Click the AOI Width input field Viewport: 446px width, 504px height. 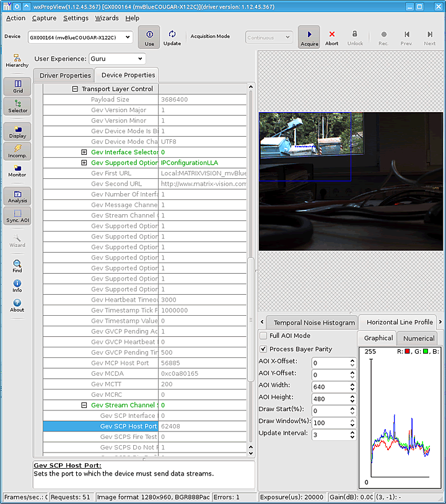(330, 386)
